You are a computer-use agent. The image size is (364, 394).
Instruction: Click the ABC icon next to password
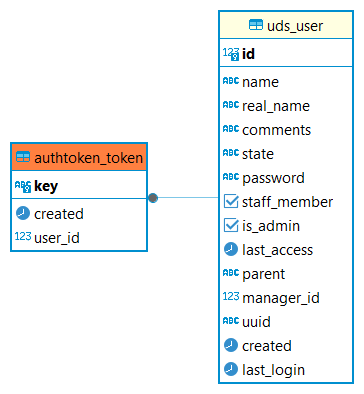click(231, 177)
